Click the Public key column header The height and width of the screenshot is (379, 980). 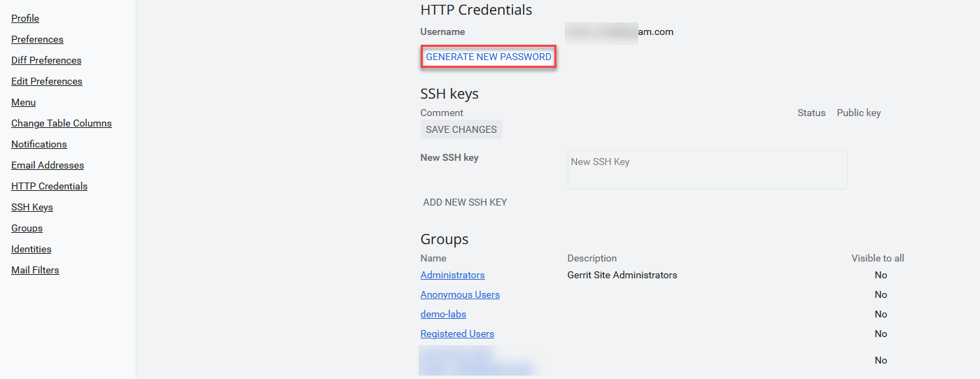859,113
